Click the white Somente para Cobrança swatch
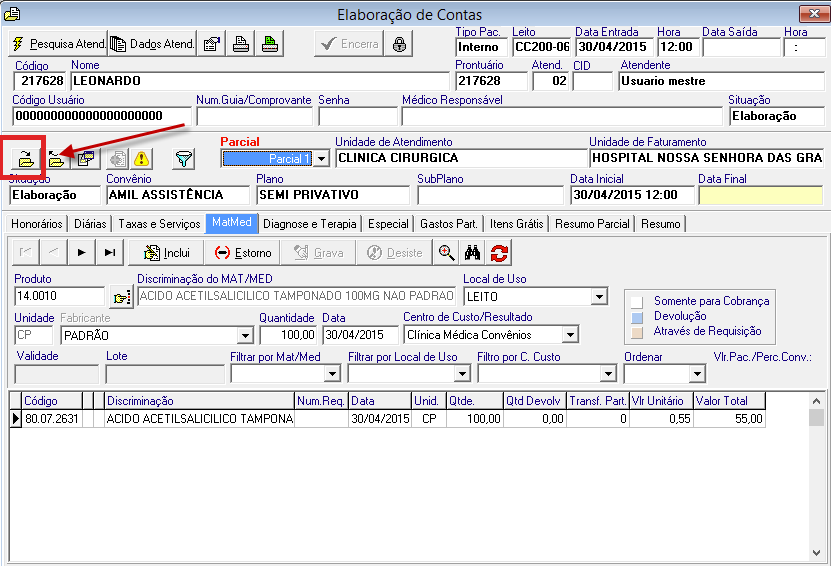 pyautogui.click(x=637, y=302)
